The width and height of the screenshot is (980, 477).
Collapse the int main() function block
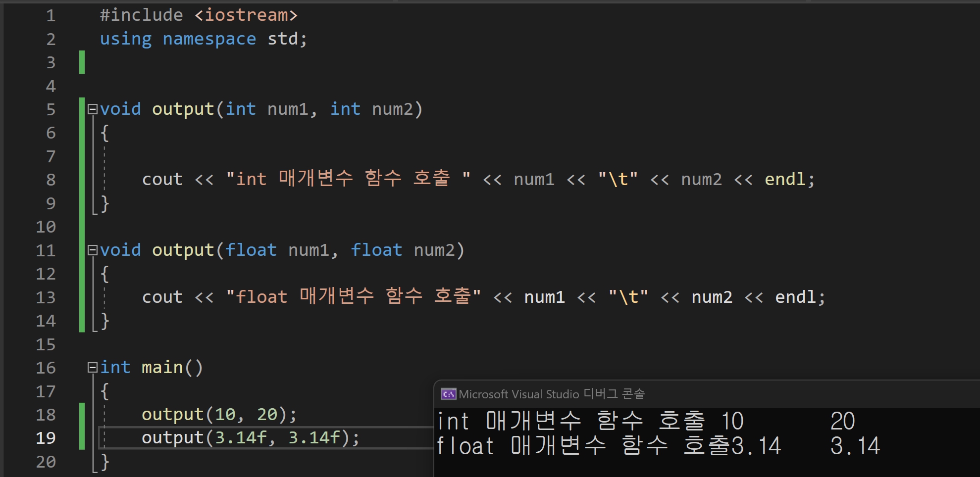pyautogui.click(x=93, y=368)
